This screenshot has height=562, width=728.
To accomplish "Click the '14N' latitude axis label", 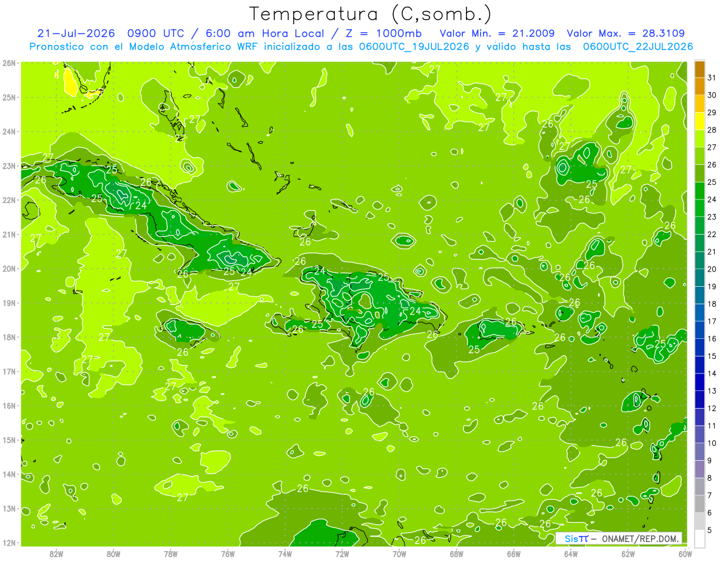I will [9, 475].
